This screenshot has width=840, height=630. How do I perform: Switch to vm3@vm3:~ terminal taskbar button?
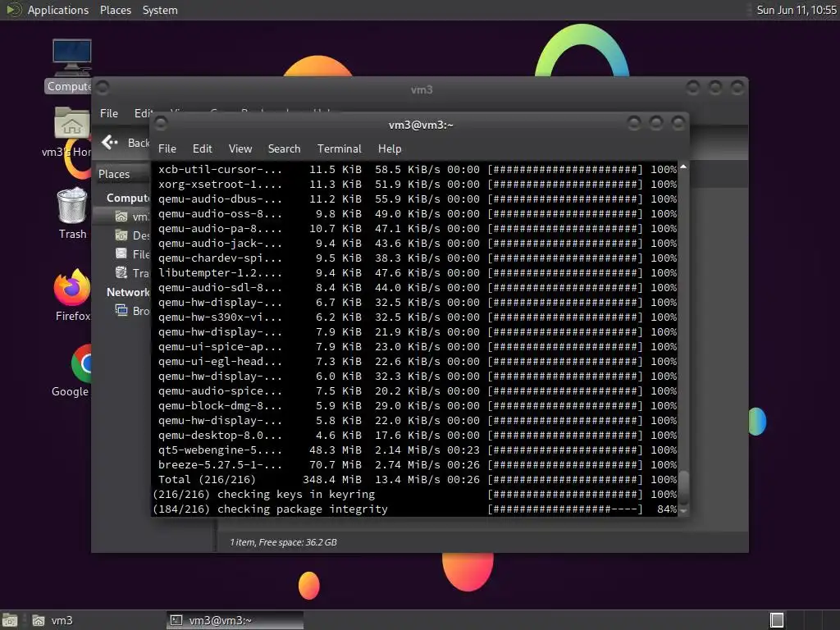(235, 620)
